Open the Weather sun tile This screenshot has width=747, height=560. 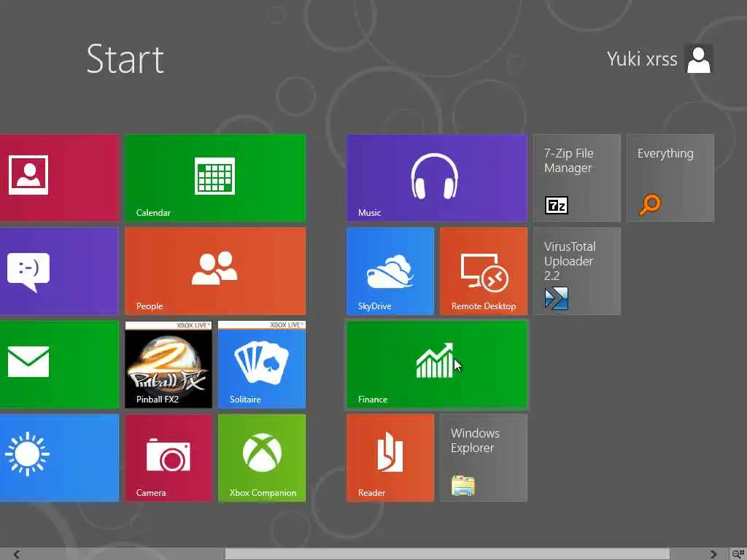(x=59, y=458)
